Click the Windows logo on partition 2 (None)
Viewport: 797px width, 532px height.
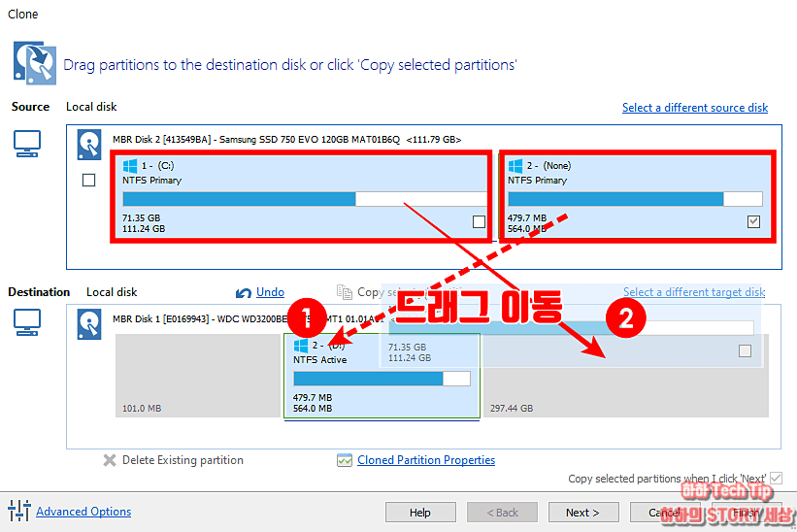click(x=515, y=166)
